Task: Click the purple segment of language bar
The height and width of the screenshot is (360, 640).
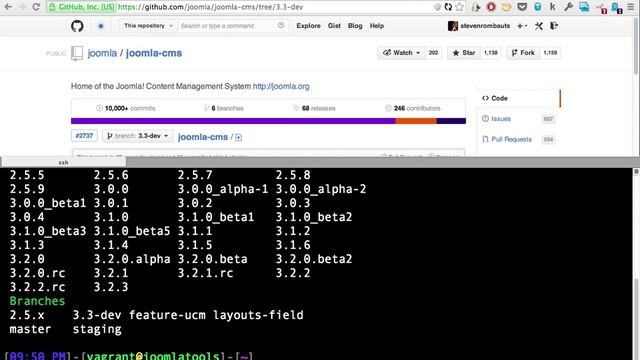Action: click(233, 121)
